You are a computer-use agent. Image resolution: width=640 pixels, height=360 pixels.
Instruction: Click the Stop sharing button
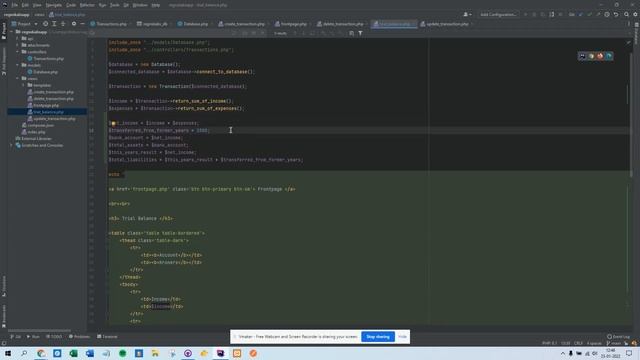[x=378, y=337]
